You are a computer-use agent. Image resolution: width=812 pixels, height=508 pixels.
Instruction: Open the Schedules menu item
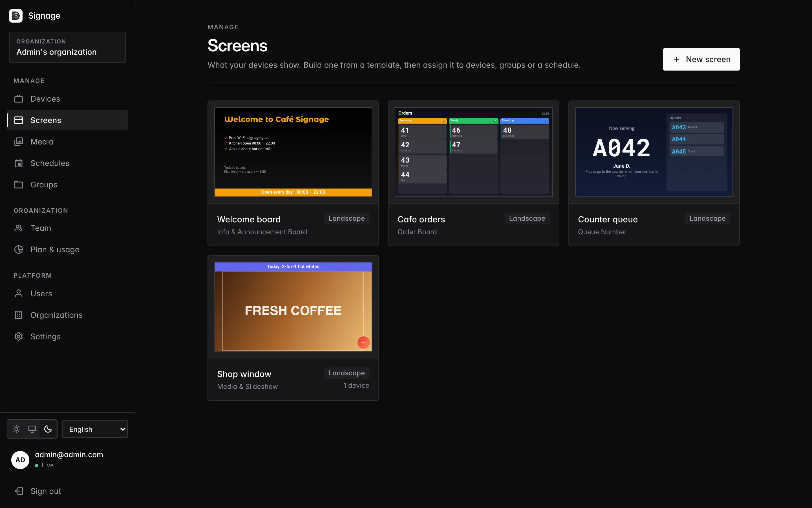coord(67,163)
